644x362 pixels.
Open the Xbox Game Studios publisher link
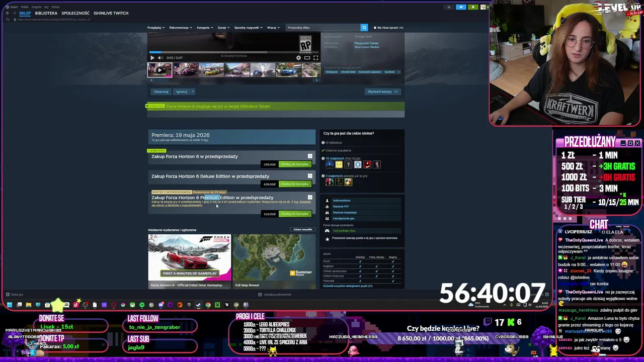(367, 47)
